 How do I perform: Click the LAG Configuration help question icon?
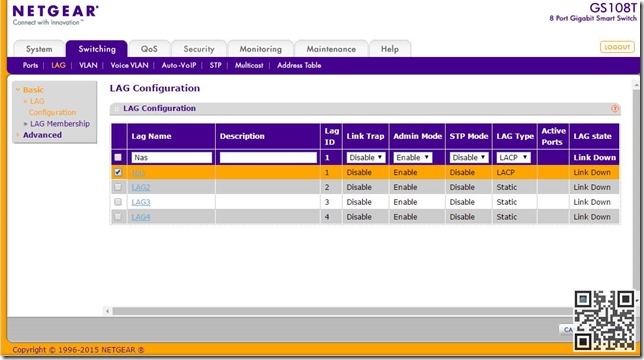[x=614, y=108]
